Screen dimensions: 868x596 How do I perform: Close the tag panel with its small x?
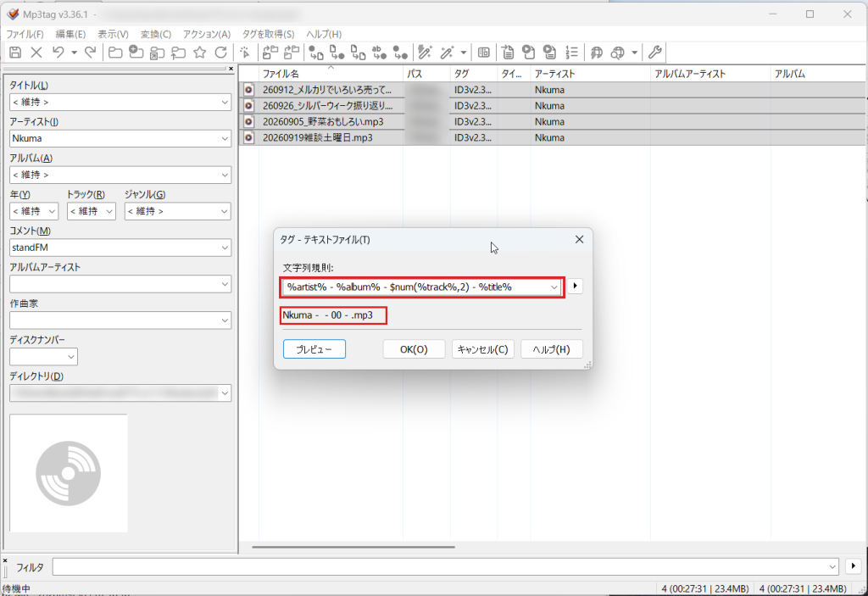231,69
